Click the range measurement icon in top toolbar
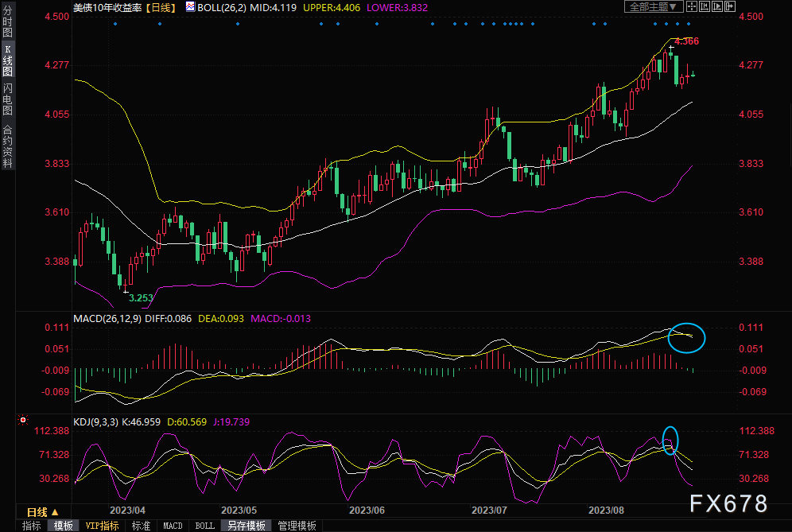The image size is (792, 532). [706, 6]
